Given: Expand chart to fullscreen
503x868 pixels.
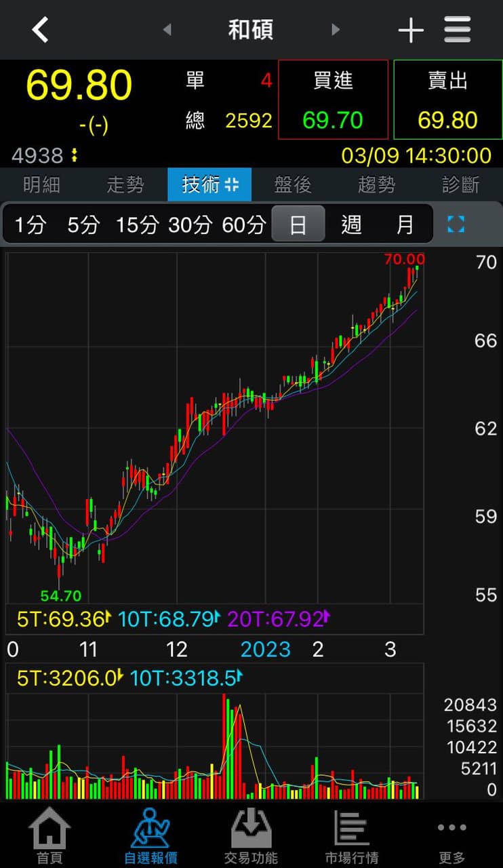Looking at the screenshot, I should 456,224.
